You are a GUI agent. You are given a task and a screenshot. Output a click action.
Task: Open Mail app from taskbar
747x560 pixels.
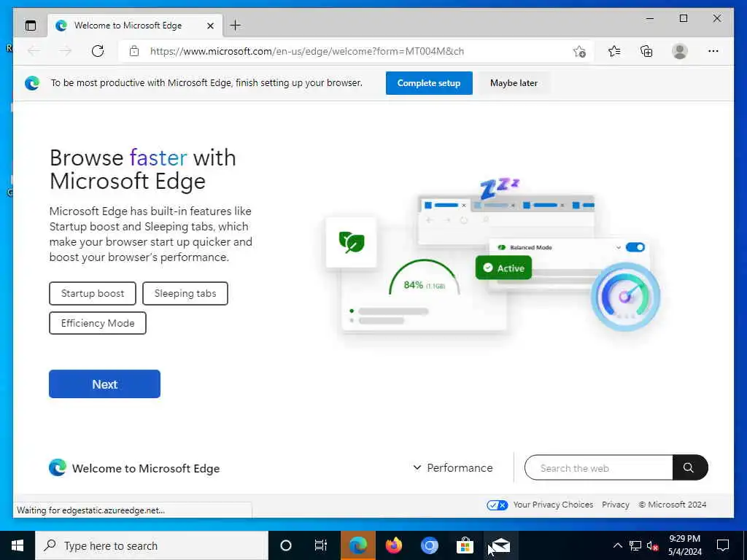pos(500,545)
